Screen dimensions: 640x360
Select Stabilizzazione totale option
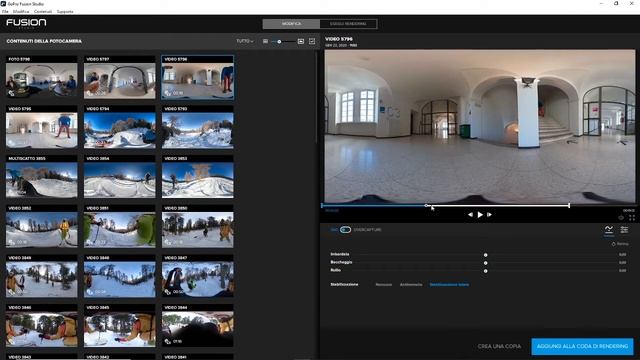tap(449, 285)
